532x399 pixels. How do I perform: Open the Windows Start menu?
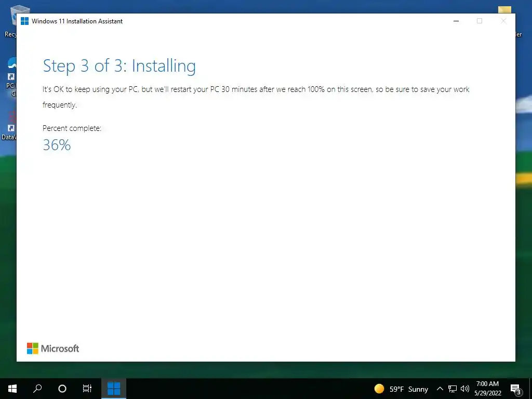click(12, 389)
